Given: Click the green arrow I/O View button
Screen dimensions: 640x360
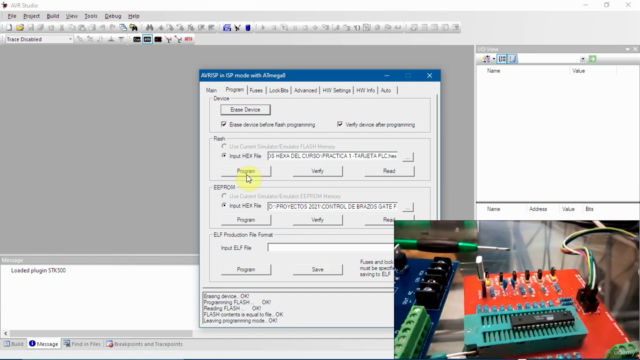Looking at the screenshot, I should (x=593, y=59).
